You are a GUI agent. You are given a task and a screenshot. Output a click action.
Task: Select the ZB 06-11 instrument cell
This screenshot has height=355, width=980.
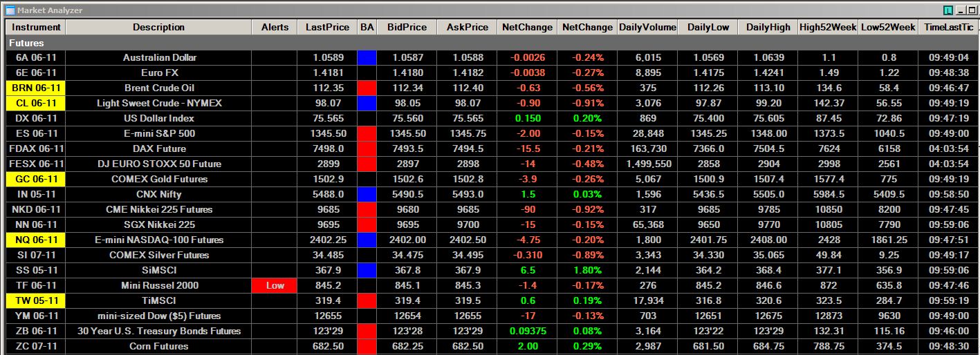click(x=36, y=331)
